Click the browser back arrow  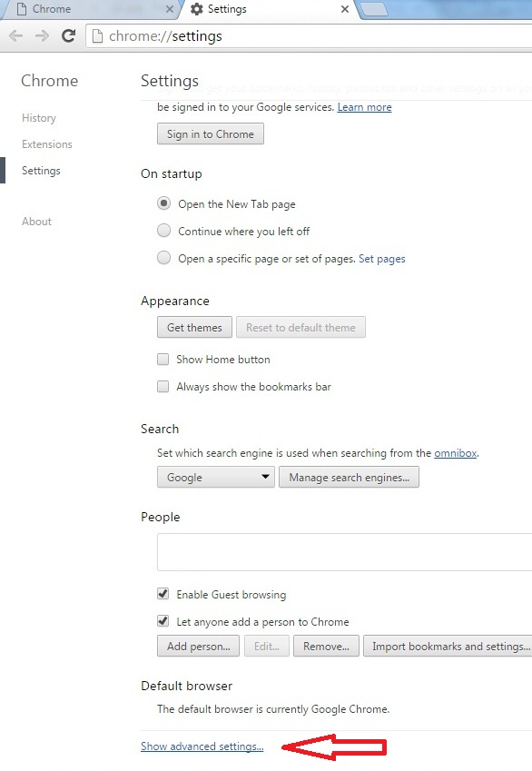pyautogui.click(x=16, y=36)
